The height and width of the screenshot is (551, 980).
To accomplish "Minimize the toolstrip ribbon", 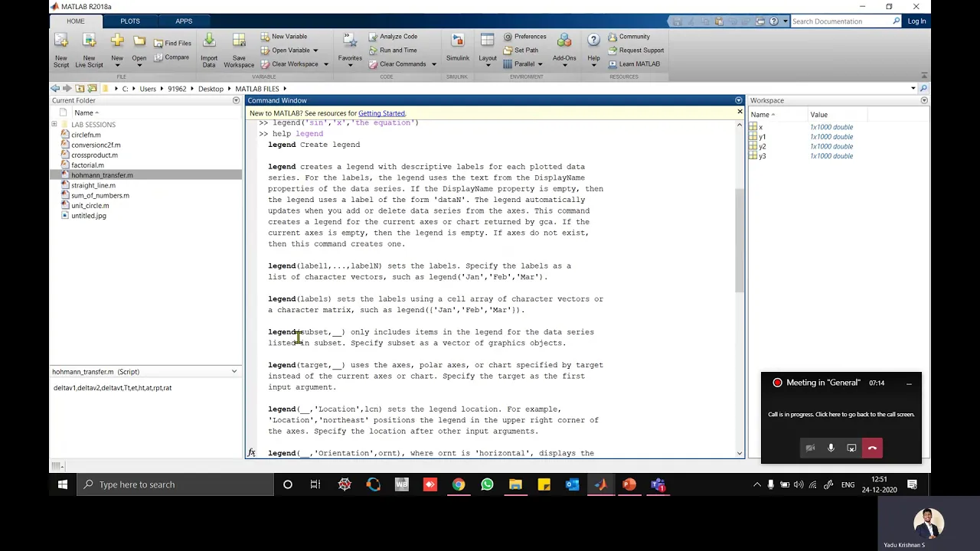I will [x=924, y=77].
